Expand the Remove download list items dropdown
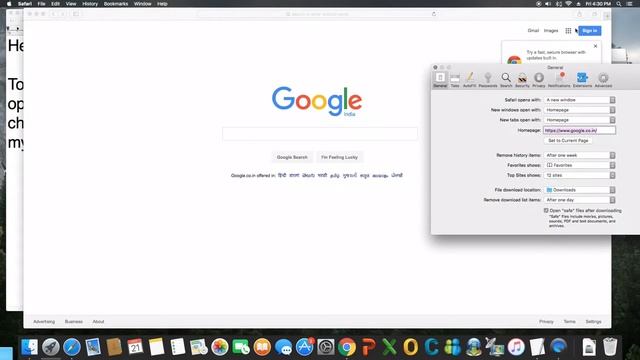The height and width of the screenshot is (360, 640). coord(580,200)
